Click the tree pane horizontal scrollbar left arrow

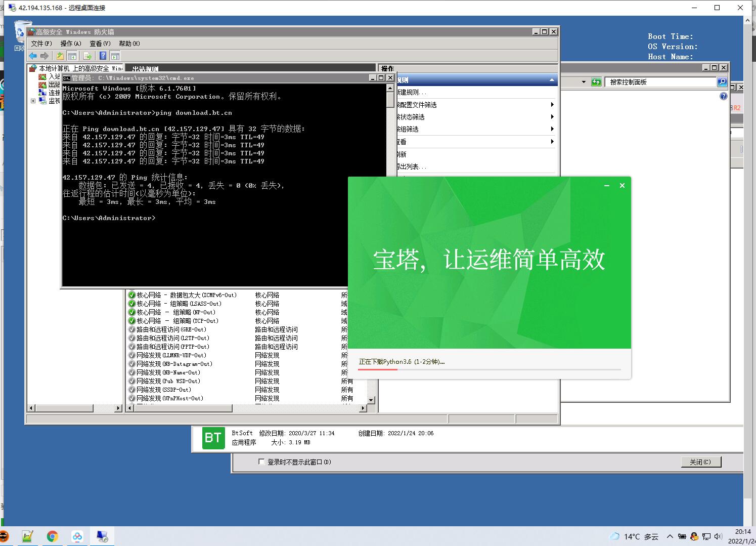tap(31, 408)
